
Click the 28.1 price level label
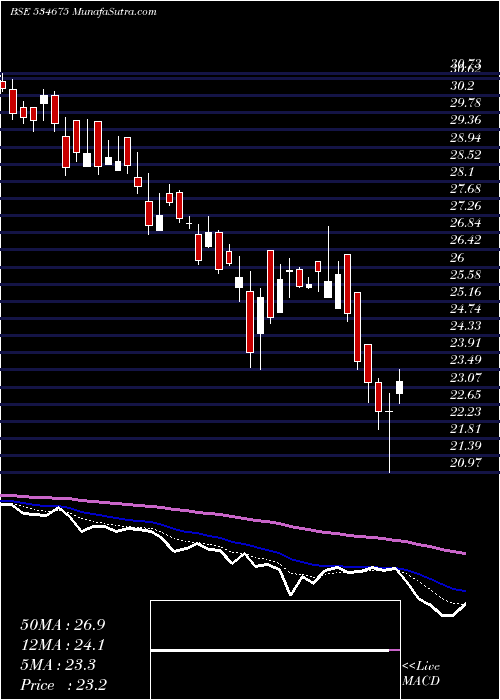coord(462,171)
